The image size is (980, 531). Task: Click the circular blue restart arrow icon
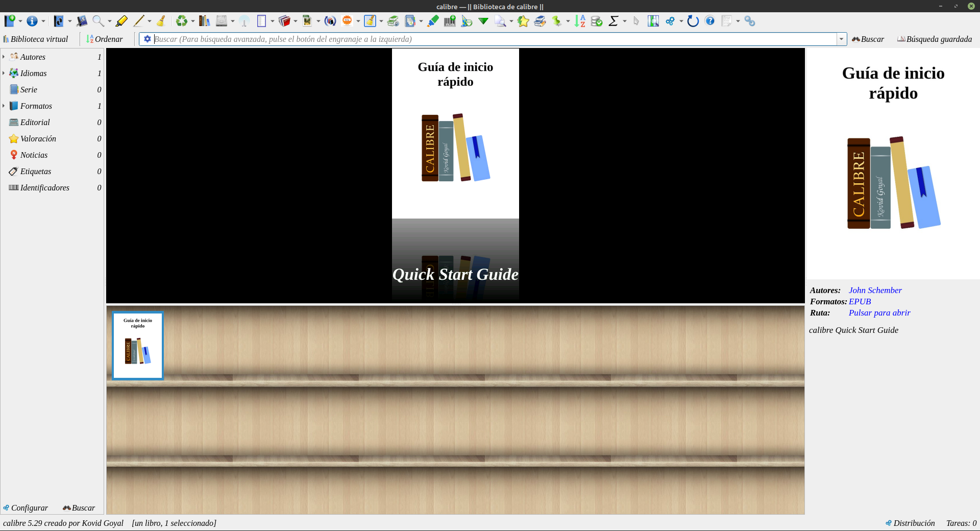pos(693,21)
